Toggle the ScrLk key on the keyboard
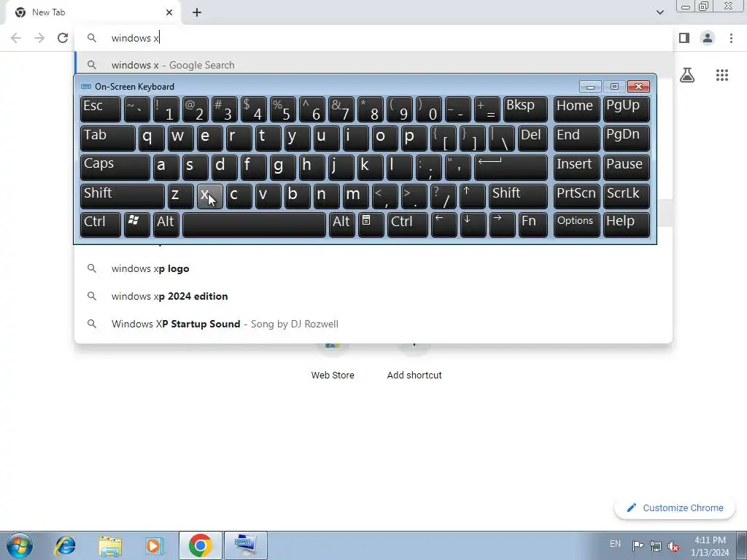The image size is (747, 560). (x=626, y=196)
